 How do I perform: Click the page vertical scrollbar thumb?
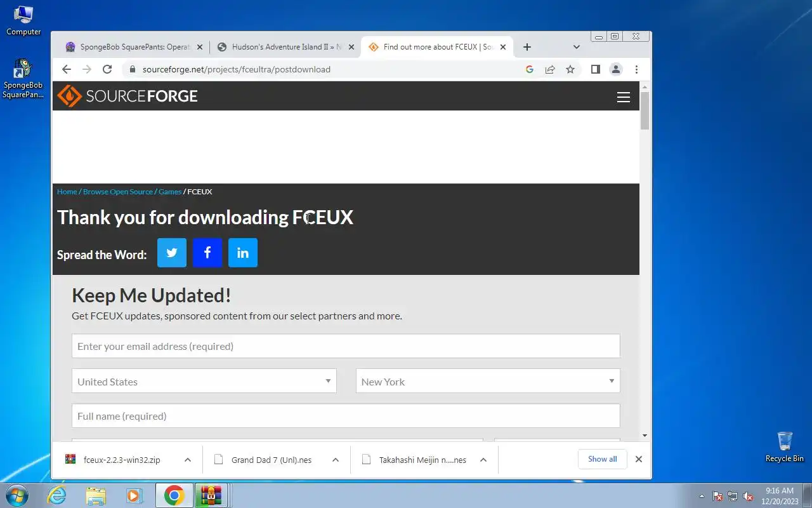pos(645,110)
